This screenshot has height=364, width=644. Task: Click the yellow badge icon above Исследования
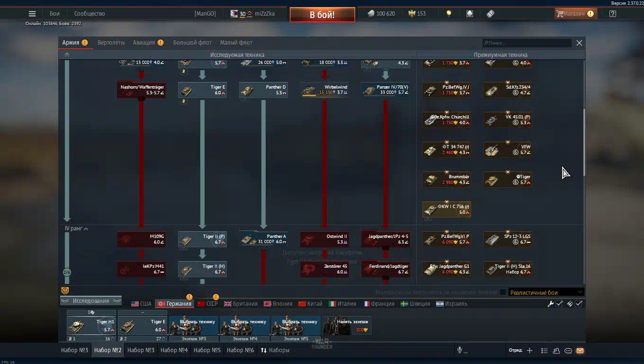point(65,291)
